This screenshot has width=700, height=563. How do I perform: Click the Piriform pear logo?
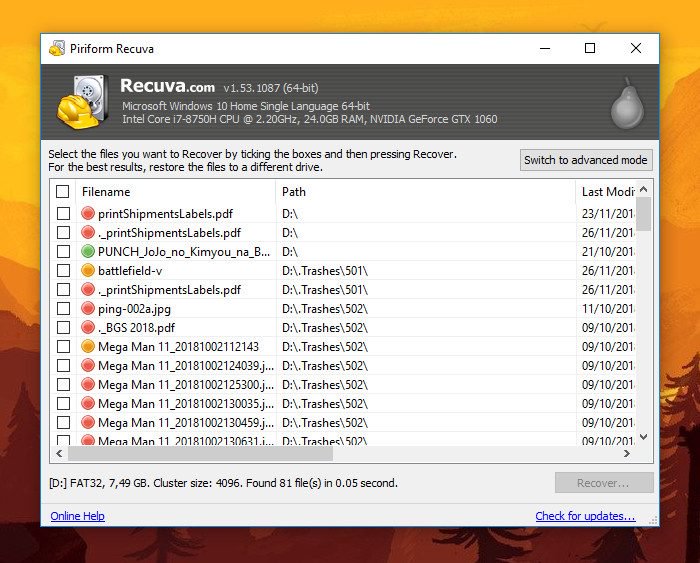(627, 103)
